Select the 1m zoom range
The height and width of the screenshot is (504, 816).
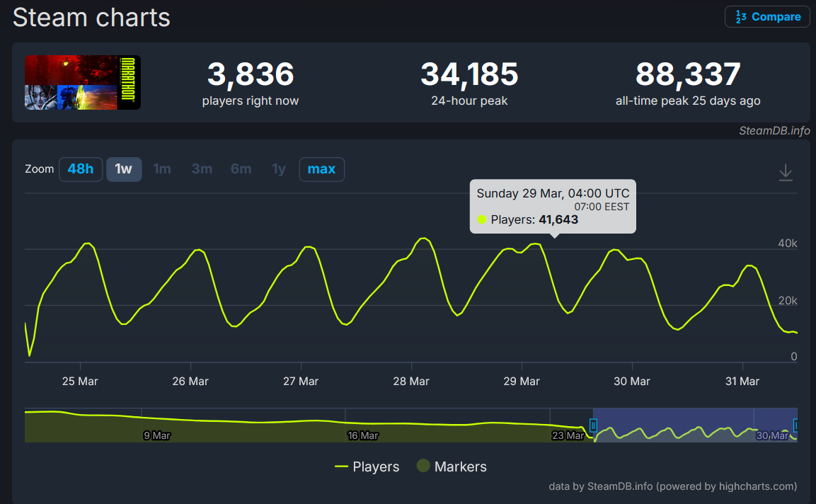pyautogui.click(x=162, y=169)
